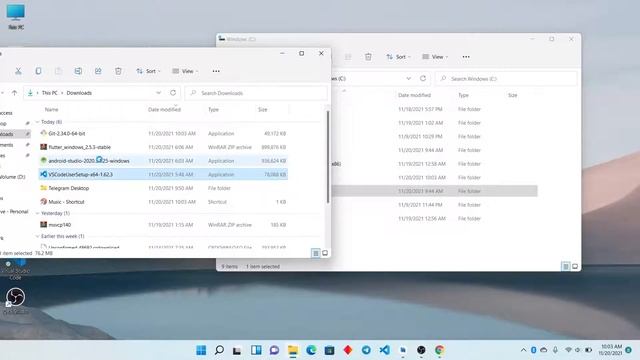
Task: Open Google Chrome from the taskbar
Action: (x=440, y=350)
